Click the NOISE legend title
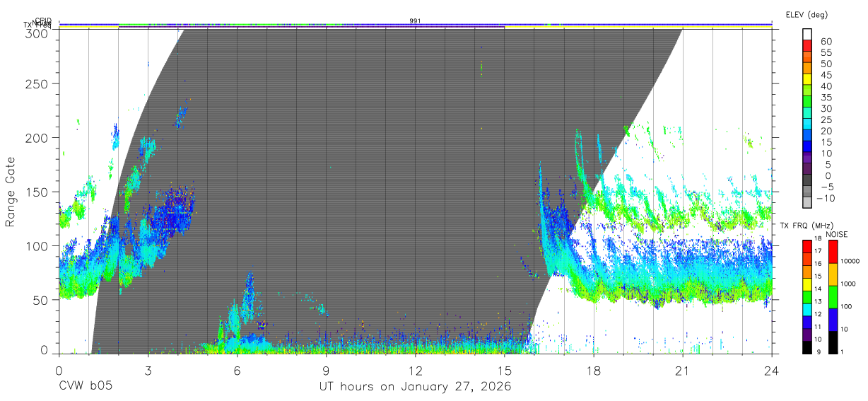The image size is (868, 401). 836,234
